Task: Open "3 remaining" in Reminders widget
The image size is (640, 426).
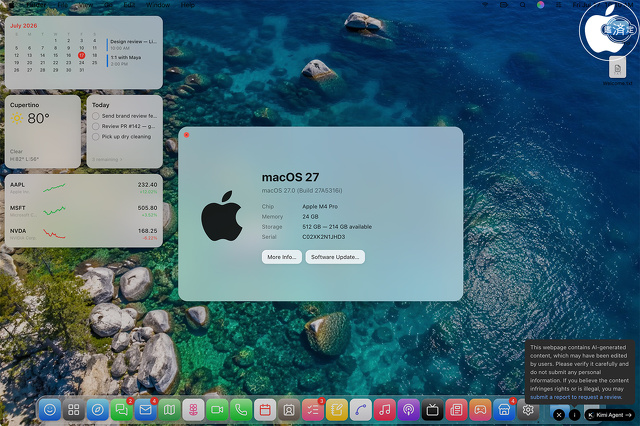Action: click(x=107, y=160)
